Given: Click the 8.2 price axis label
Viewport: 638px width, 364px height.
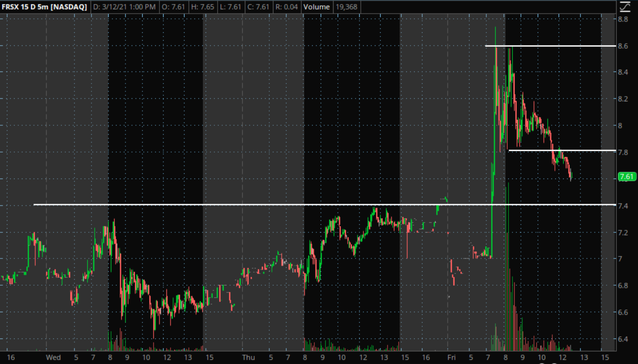Looking at the screenshot, I should (x=623, y=99).
